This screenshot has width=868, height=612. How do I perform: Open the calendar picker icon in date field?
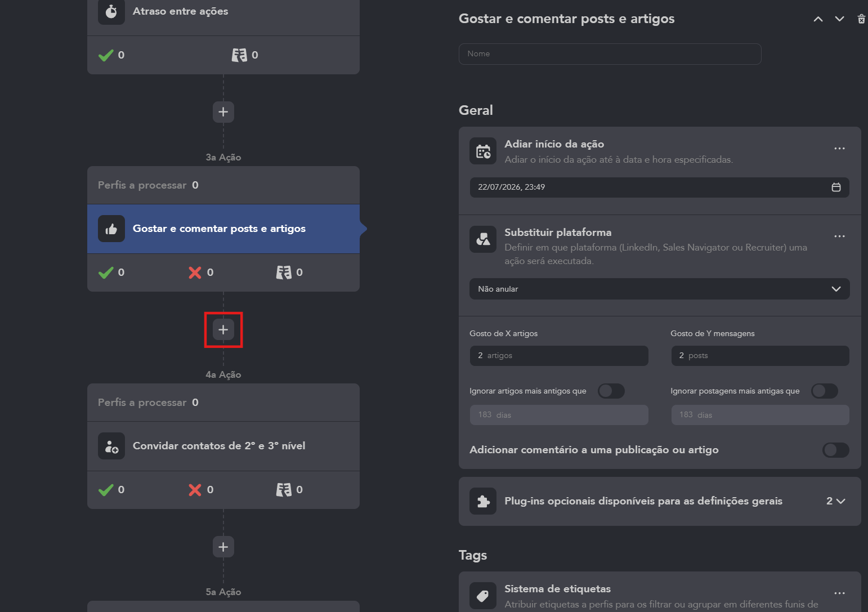tap(836, 187)
